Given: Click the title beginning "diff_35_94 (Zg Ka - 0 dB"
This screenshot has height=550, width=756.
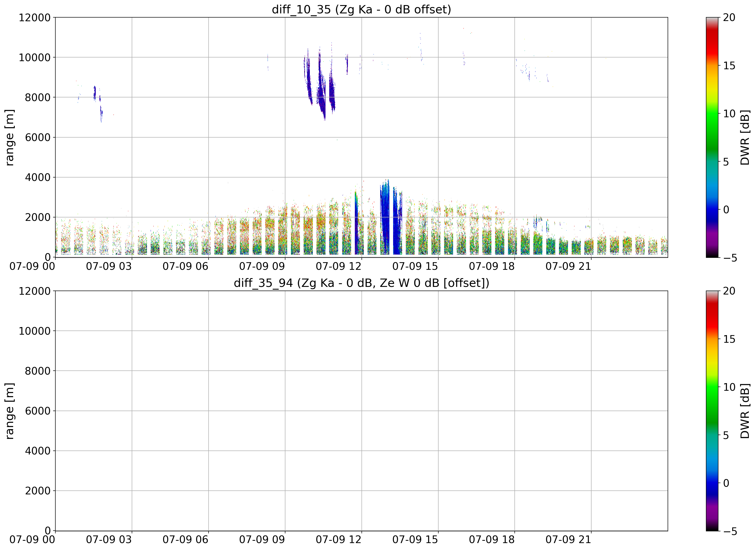Looking at the screenshot, I should pos(361,283).
